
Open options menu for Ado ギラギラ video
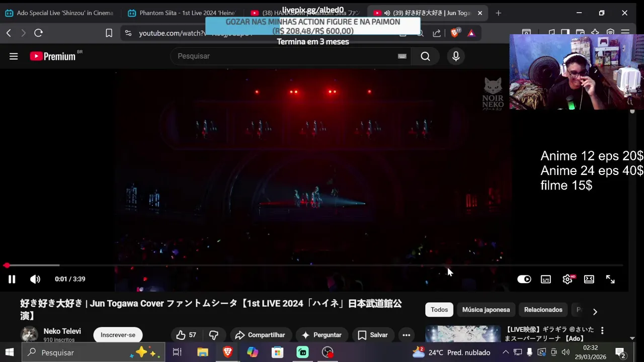click(602, 331)
